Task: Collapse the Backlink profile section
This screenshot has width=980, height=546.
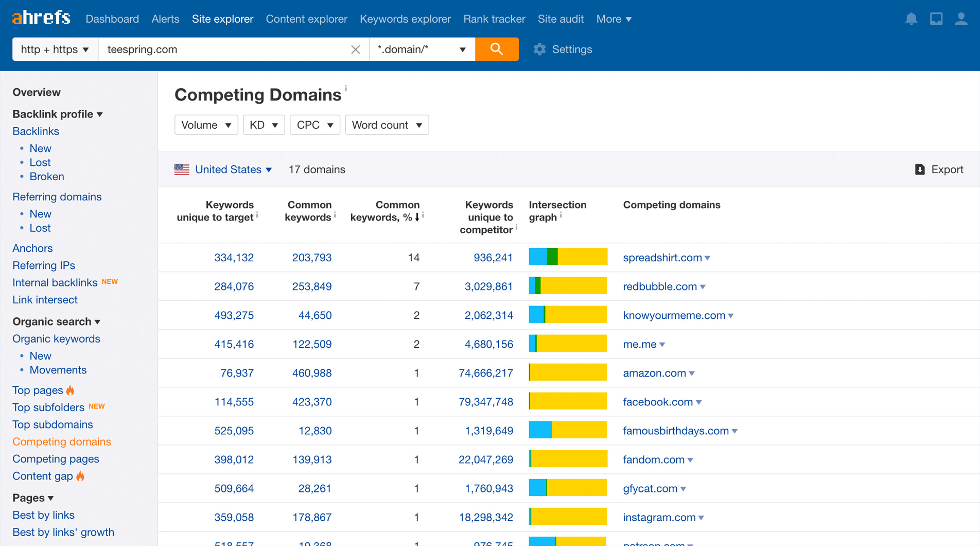Action: 58,114
